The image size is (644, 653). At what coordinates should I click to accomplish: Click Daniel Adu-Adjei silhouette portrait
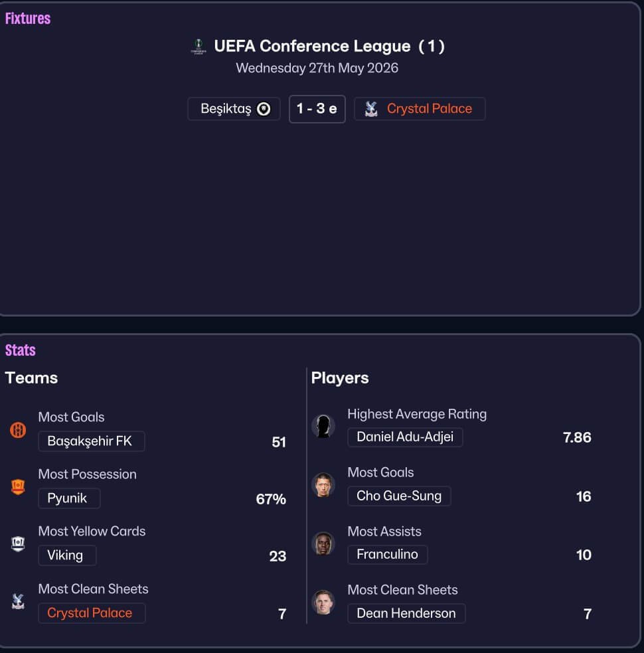coord(323,426)
